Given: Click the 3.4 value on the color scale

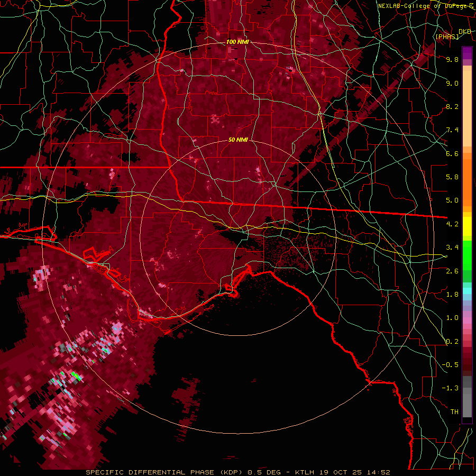Looking at the screenshot, I should (x=452, y=248).
